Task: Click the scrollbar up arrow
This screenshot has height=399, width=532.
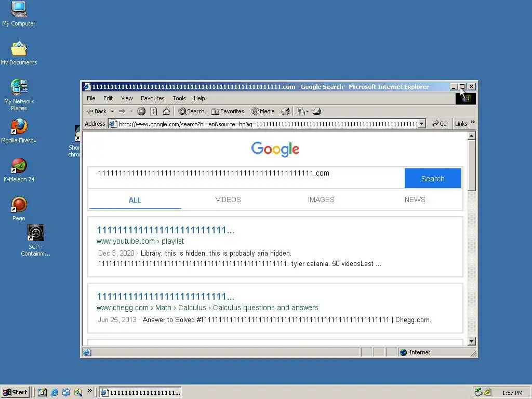Action: click(x=471, y=136)
